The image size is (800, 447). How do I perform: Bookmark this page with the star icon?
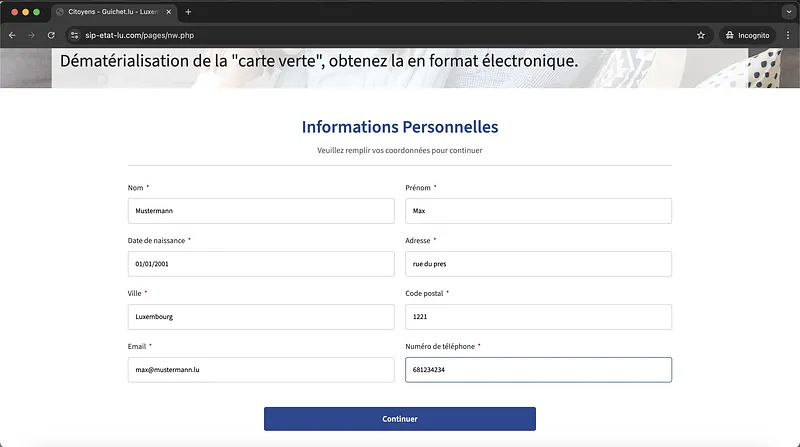pyautogui.click(x=701, y=35)
